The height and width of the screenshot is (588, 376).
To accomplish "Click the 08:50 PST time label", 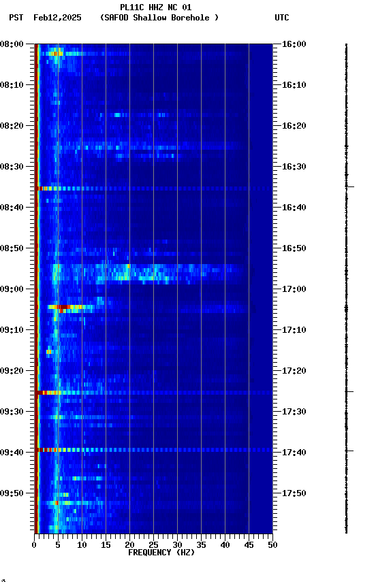I will (12, 248).
